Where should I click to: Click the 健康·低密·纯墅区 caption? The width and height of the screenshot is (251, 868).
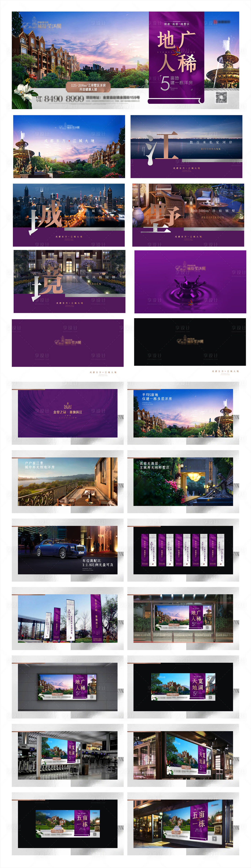tap(177, 24)
